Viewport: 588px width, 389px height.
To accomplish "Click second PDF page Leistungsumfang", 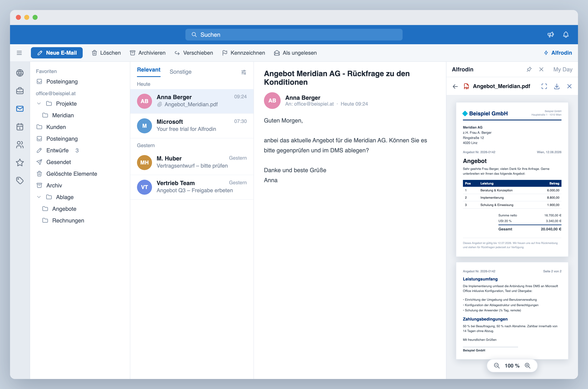I will 512,311.
